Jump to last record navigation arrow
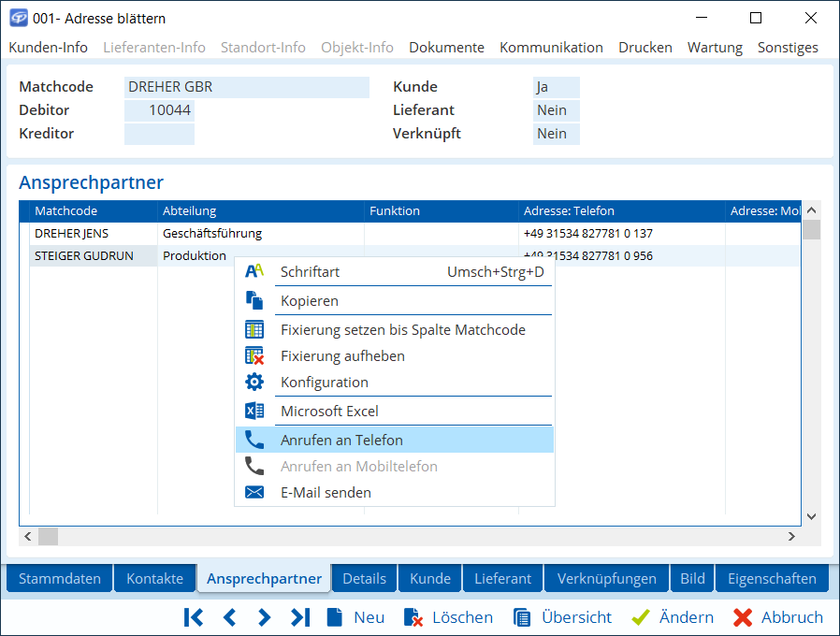Viewport: 840px width, 636px height. point(300,617)
